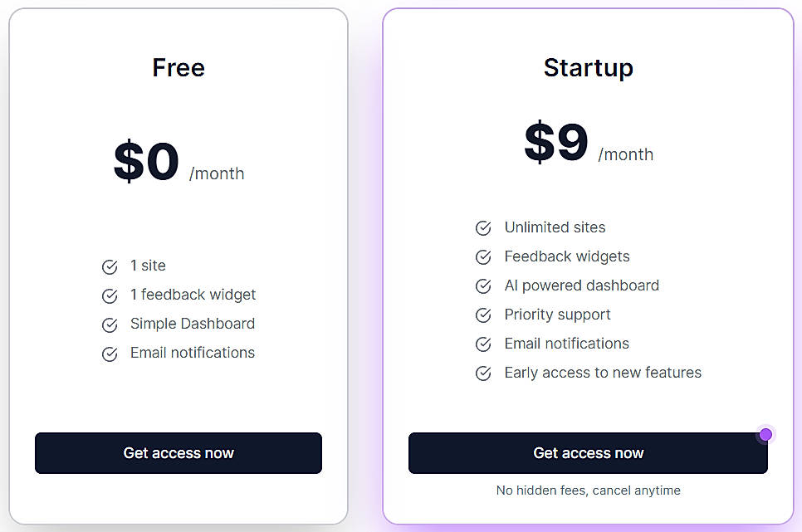Click the 'Startup' plan heading
This screenshot has height=532, width=802.
[588, 67]
